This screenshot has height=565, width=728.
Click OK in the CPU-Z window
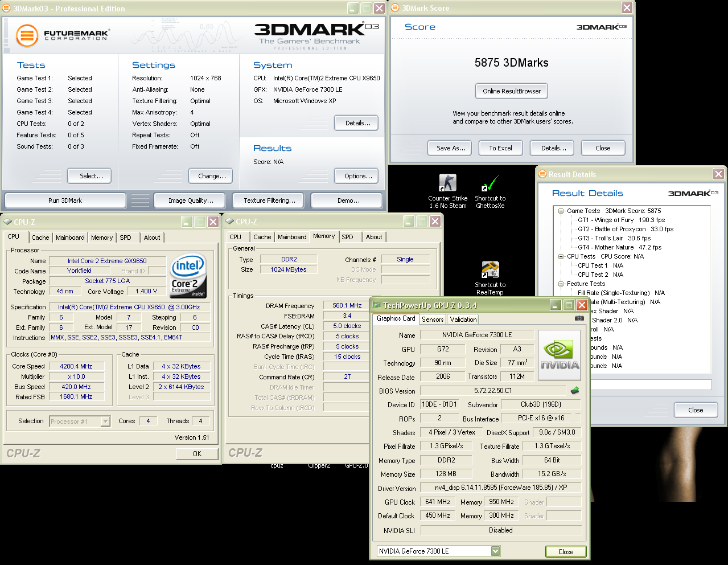(x=197, y=454)
